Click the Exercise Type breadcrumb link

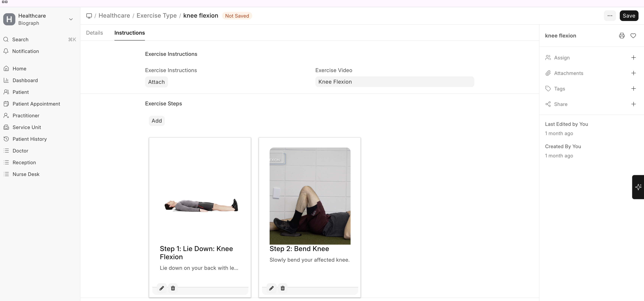156,16
